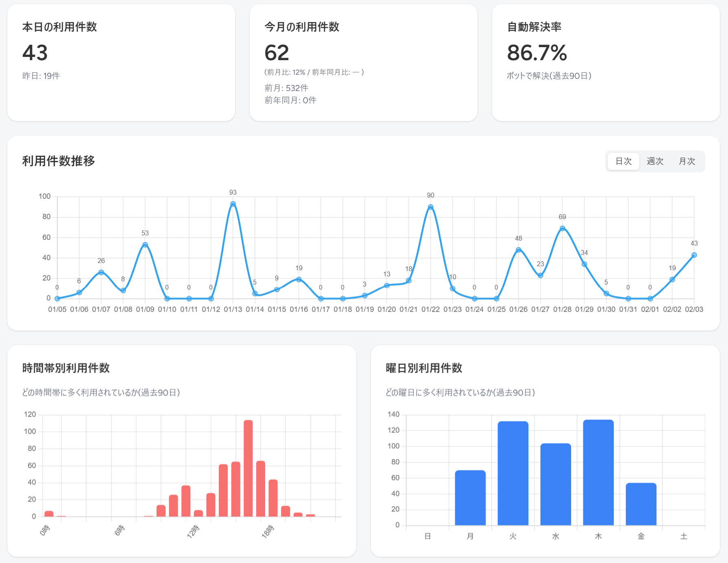
Task: Select the 01/16 data point labeled 19
Action: click(299, 279)
